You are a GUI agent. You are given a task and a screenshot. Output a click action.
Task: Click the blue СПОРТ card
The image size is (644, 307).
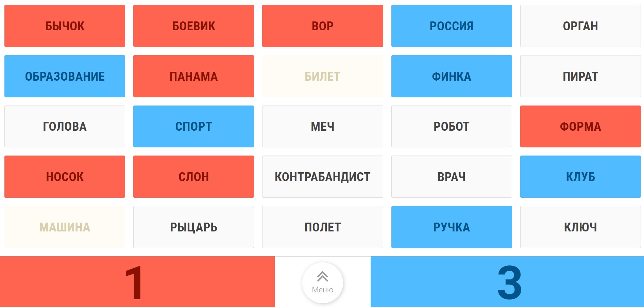(x=193, y=126)
